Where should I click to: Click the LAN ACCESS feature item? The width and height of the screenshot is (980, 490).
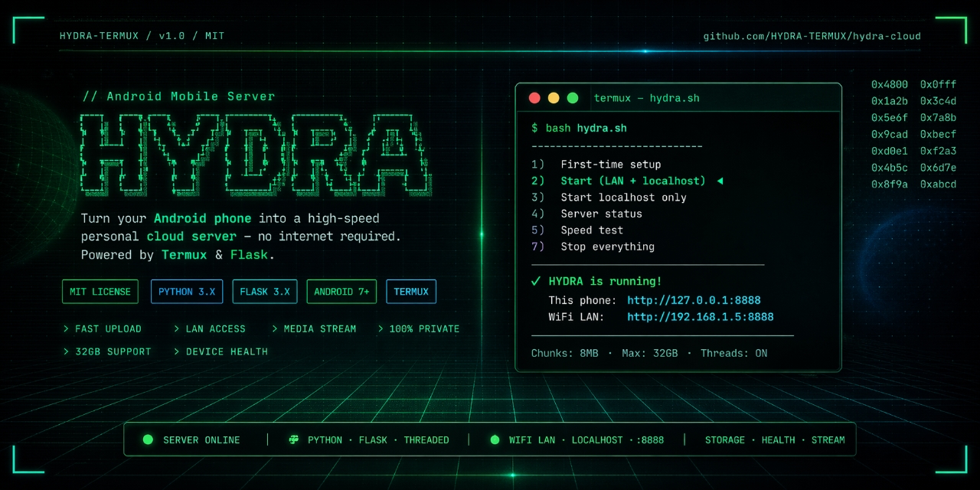(x=210, y=328)
